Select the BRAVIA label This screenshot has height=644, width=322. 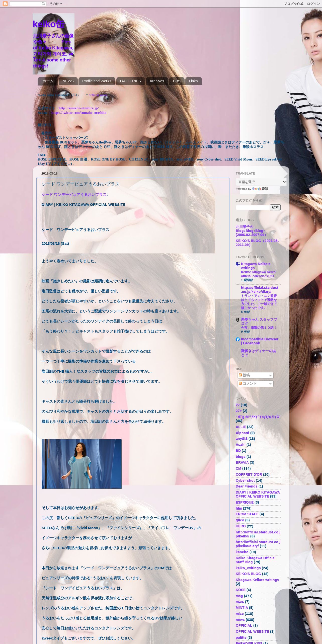[242, 462]
